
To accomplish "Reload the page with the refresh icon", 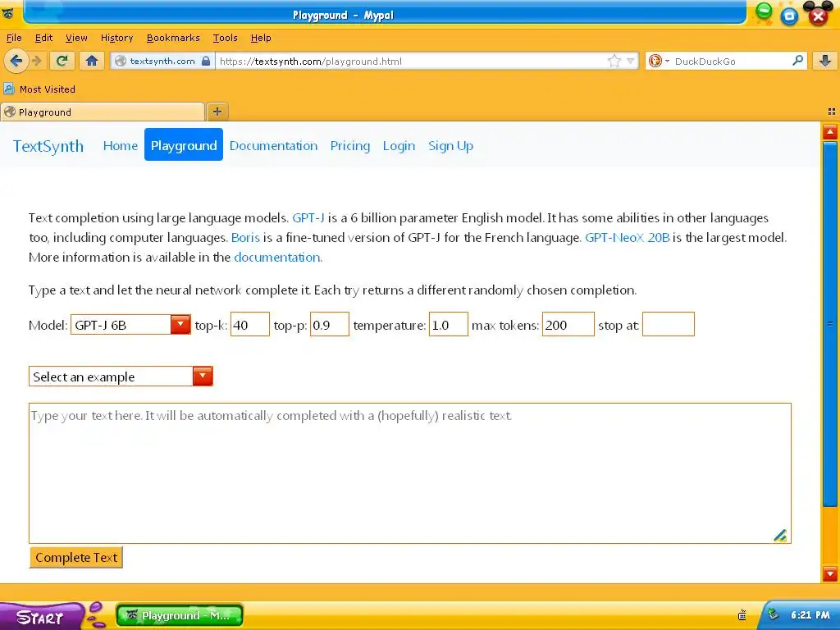I will click(62, 61).
